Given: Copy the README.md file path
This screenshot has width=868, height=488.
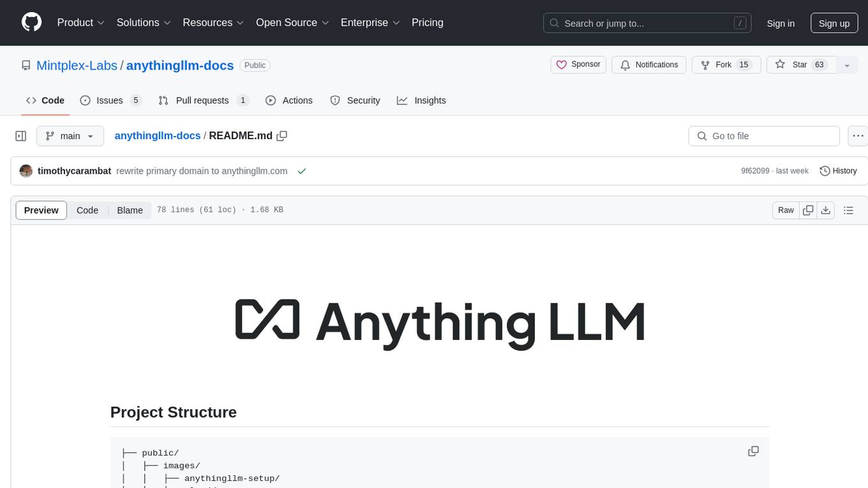Looking at the screenshot, I should click(x=281, y=135).
